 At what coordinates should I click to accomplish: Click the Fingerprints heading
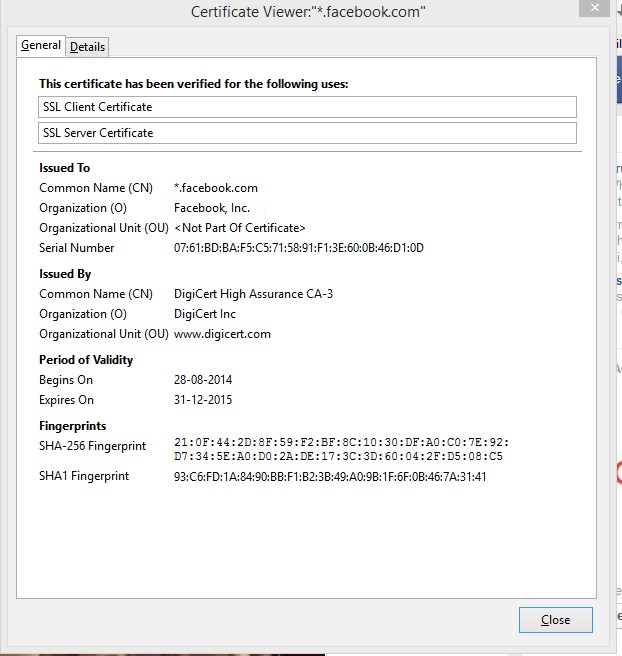pos(73,426)
